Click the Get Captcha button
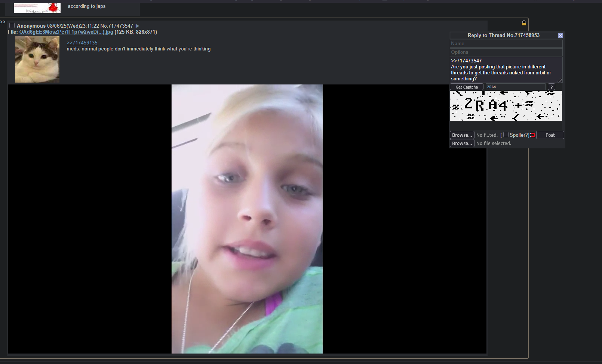Image resolution: width=602 pixels, height=364 pixels. [467, 87]
